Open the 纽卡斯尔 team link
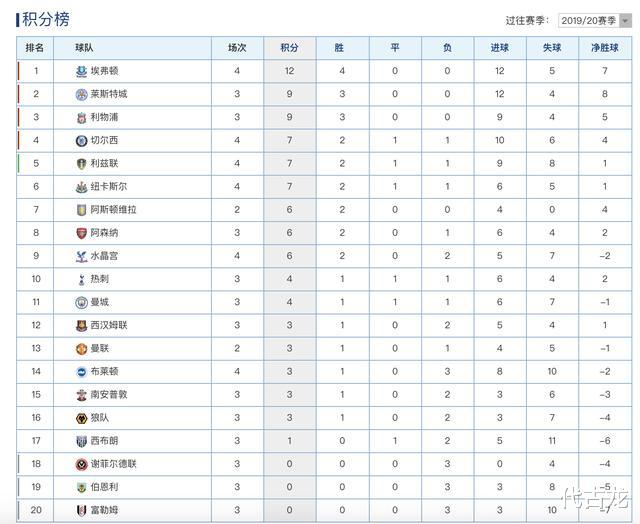The width and height of the screenshot is (640, 524). (x=109, y=187)
